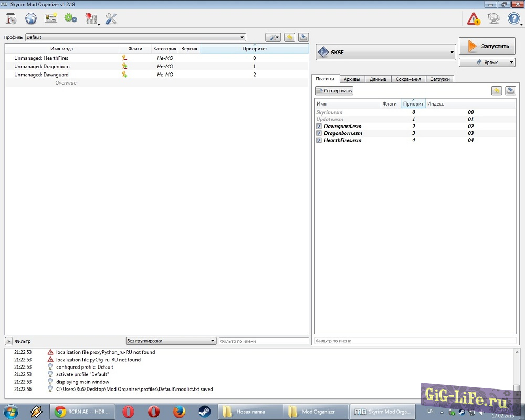This screenshot has height=420, width=525.
Task: Open Steam from the taskbar
Action: click(204, 412)
